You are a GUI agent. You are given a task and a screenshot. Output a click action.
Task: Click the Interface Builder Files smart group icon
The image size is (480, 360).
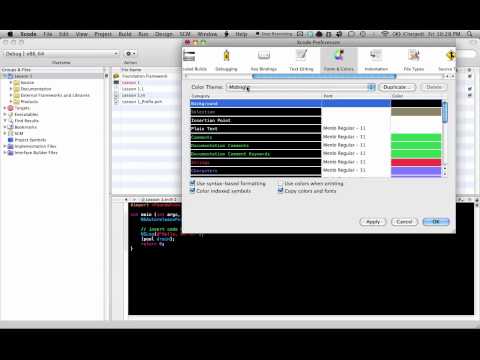(x=11, y=152)
